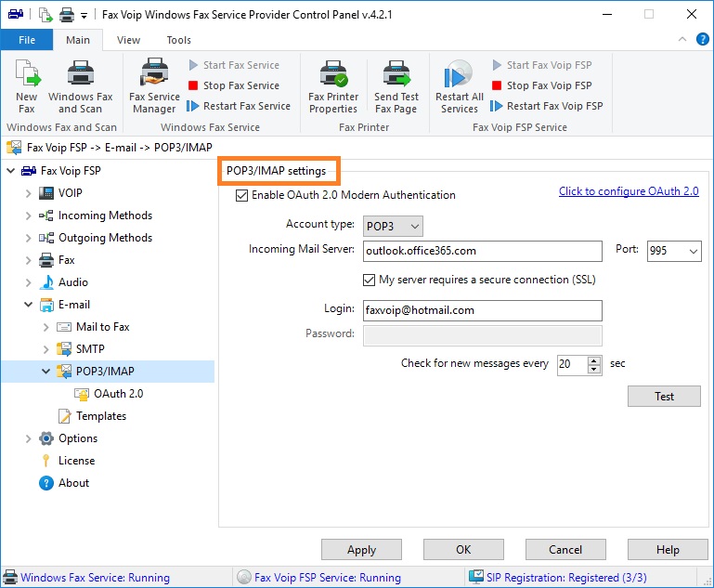Launch Windows Fax and Scan
Screen dimensions: 714x588
[x=80, y=86]
